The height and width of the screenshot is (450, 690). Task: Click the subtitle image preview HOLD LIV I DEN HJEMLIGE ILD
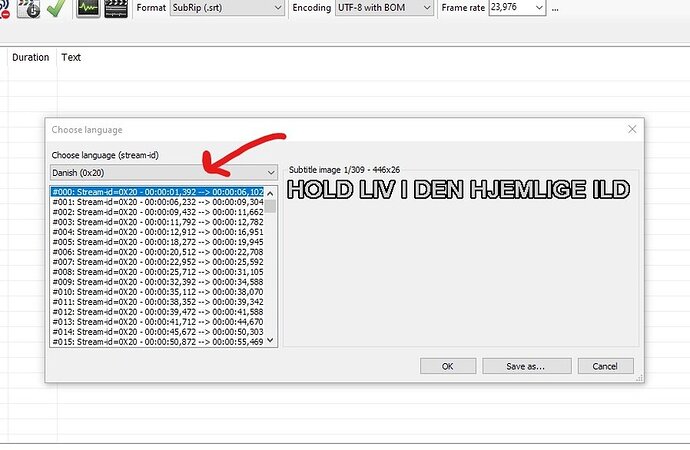(x=459, y=190)
